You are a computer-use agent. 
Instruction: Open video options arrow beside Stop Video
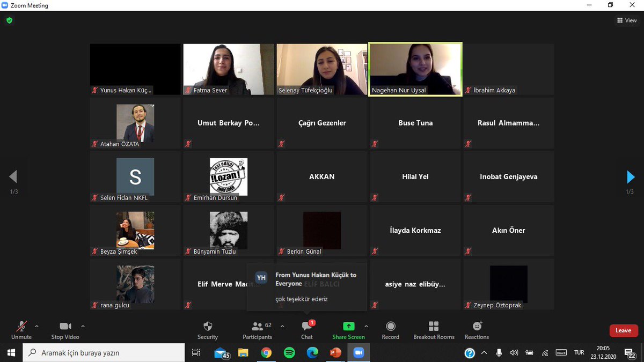83,326
